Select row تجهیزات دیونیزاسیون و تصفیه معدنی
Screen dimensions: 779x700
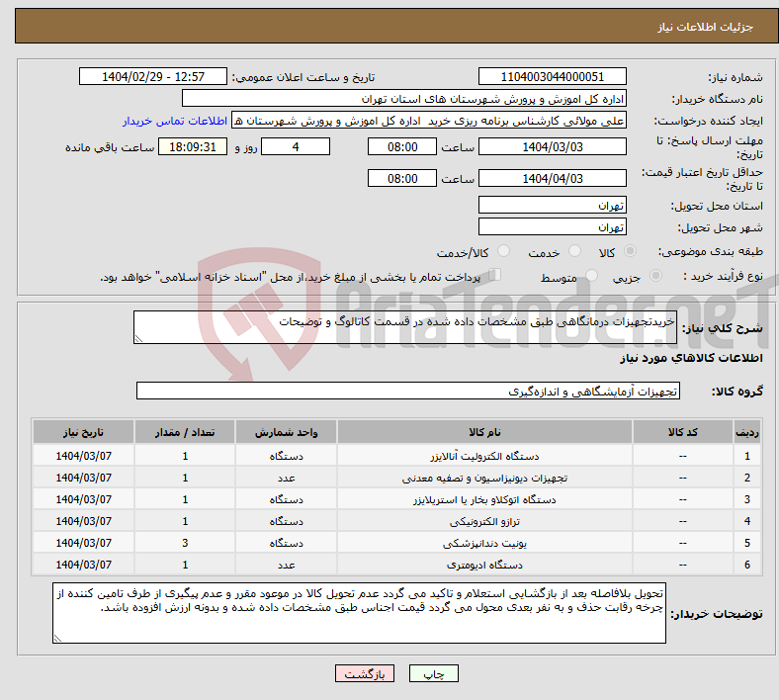tap(396, 478)
